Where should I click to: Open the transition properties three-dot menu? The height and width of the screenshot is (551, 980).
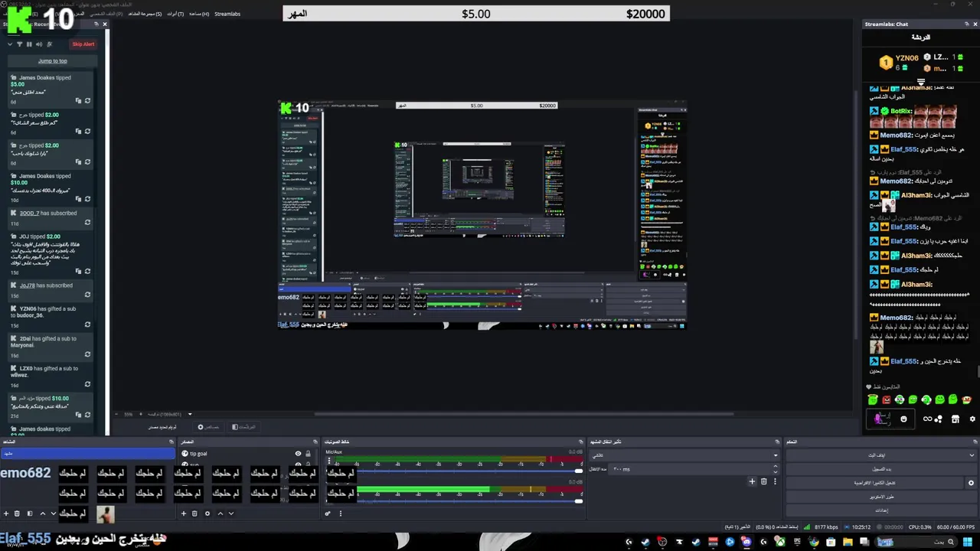click(x=775, y=481)
